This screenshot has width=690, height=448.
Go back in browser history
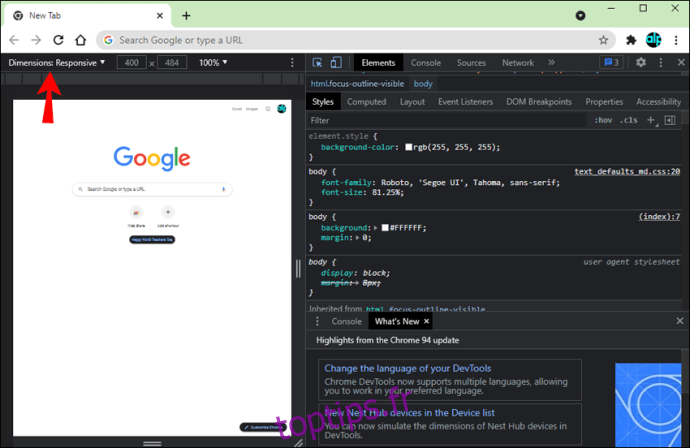[x=14, y=40]
